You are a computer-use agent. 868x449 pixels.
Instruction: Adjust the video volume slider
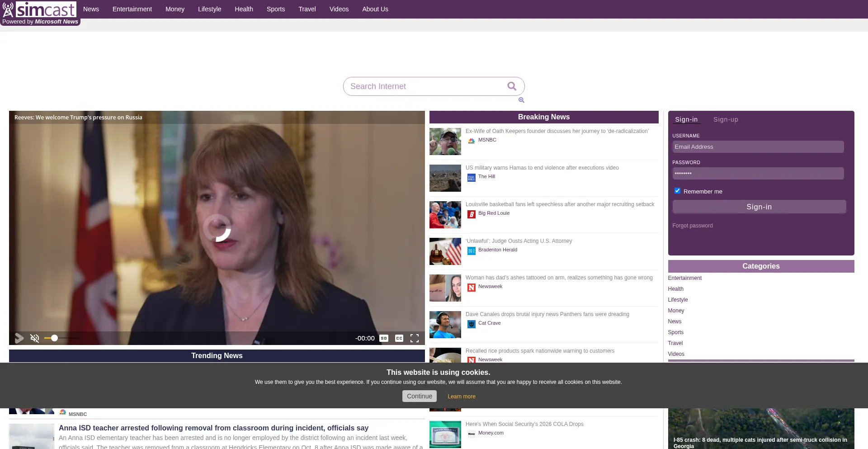coord(55,338)
